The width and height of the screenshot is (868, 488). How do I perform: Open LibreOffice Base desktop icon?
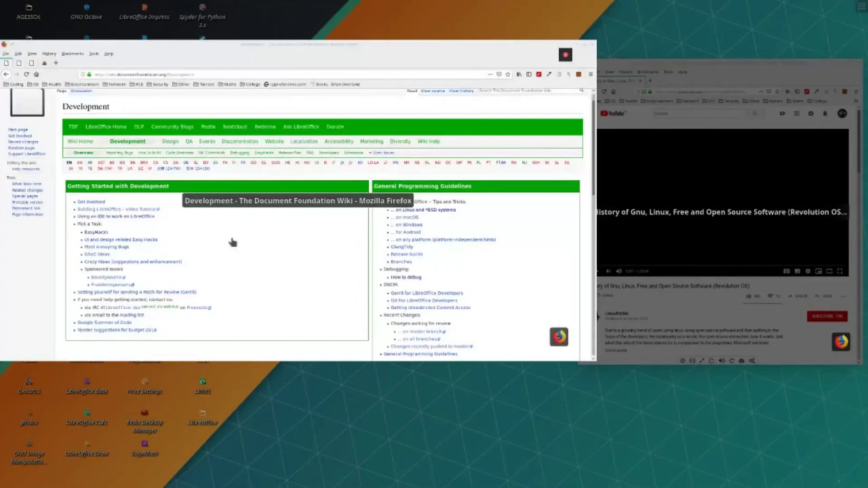point(87,387)
